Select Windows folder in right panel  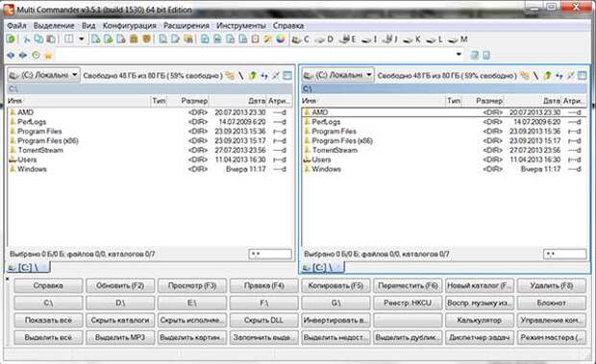(x=444, y=169)
